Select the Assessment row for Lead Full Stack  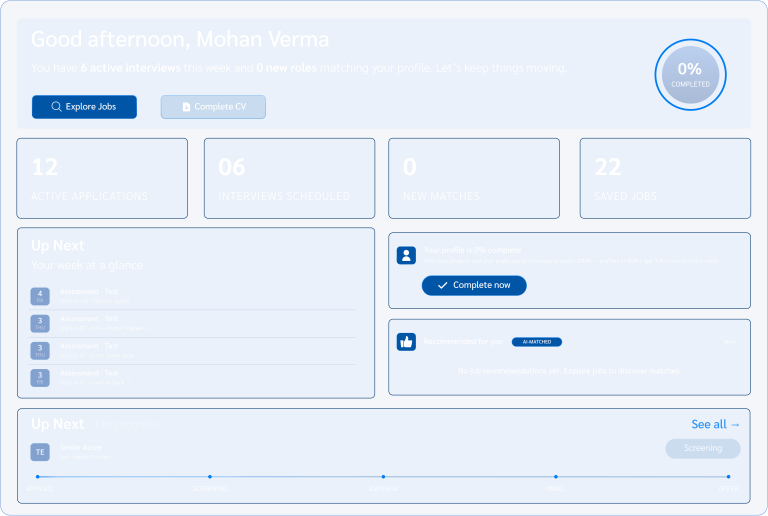(192, 378)
